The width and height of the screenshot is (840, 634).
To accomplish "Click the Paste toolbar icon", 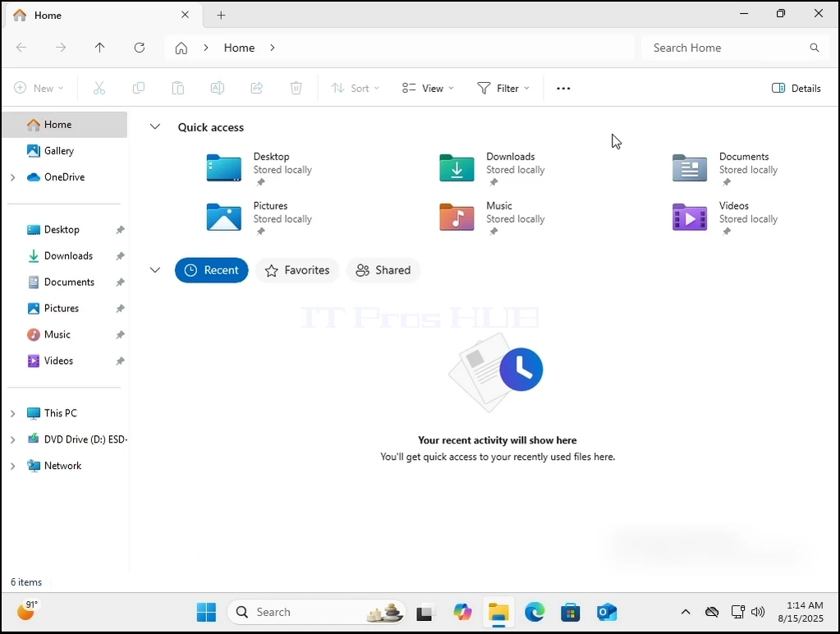I will [x=178, y=88].
